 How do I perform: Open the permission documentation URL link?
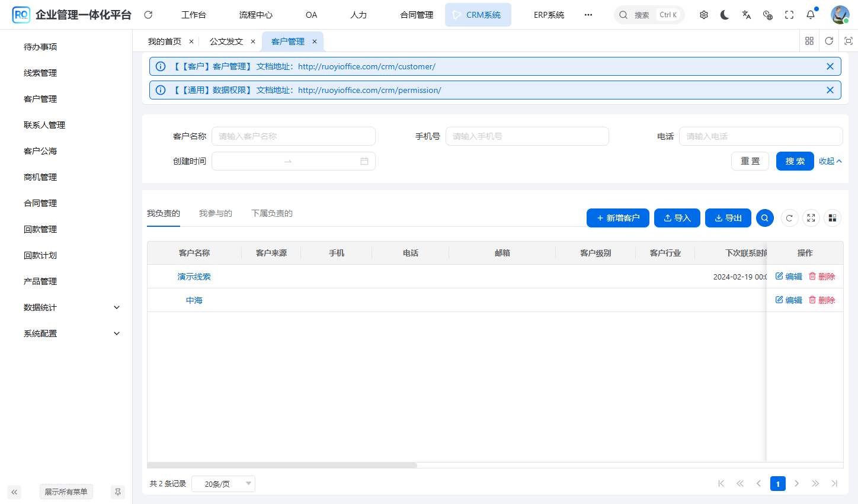370,90
